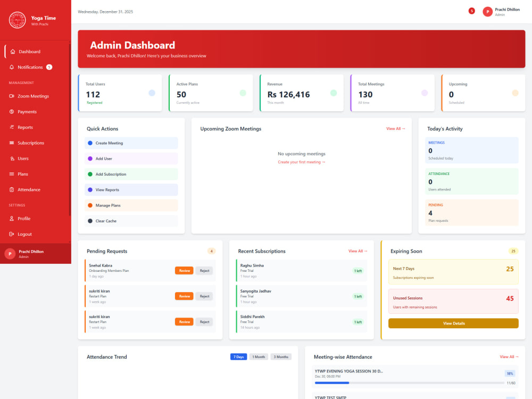Open the Reports menu item
Image resolution: width=532 pixels, height=399 pixels.
(25, 127)
